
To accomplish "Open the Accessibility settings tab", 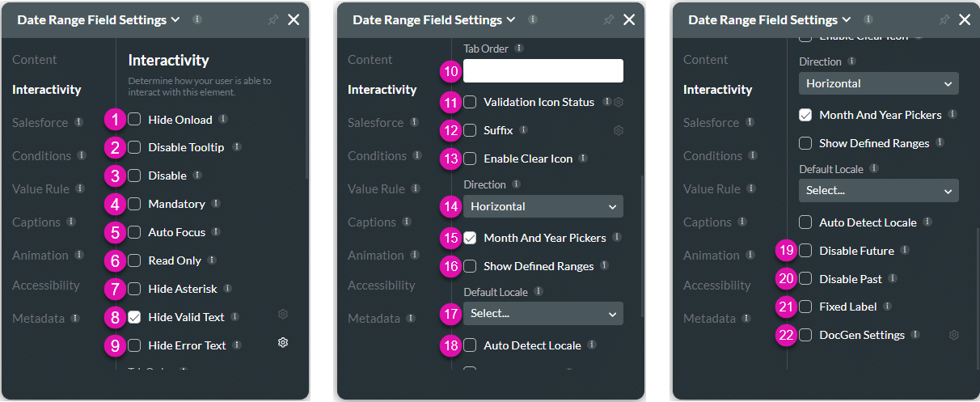I will [46, 286].
